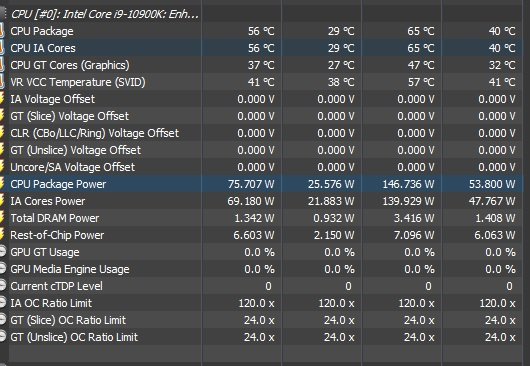Select the GT (Unslice) OC Ratio Limit label
Screen dimensions: 530x366
74,337
